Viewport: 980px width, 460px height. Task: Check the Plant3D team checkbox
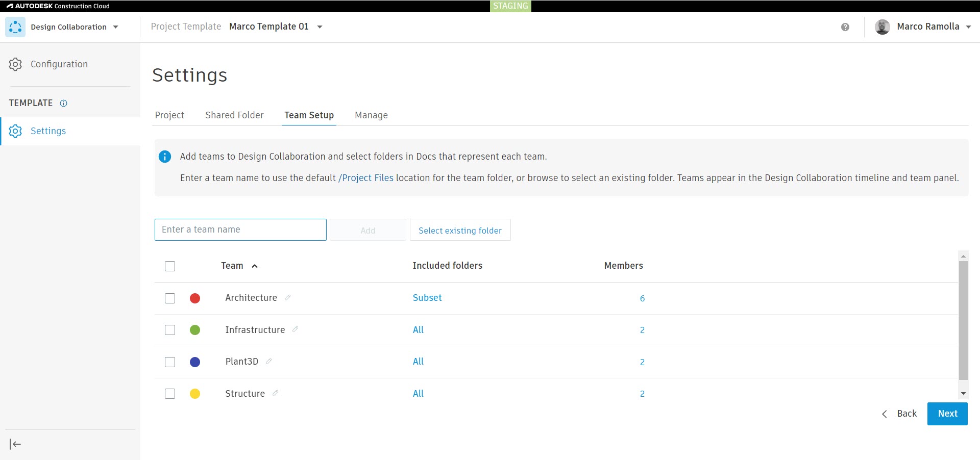pyautogui.click(x=170, y=362)
